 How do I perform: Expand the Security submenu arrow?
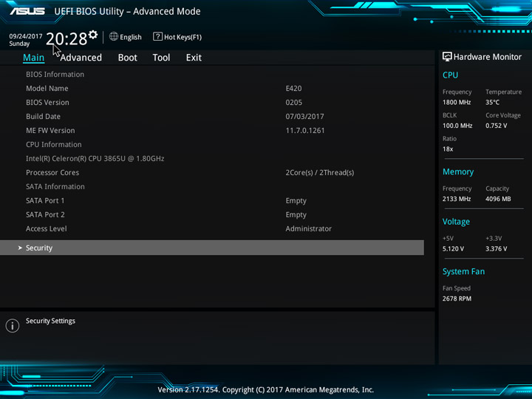[x=20, y=248]
